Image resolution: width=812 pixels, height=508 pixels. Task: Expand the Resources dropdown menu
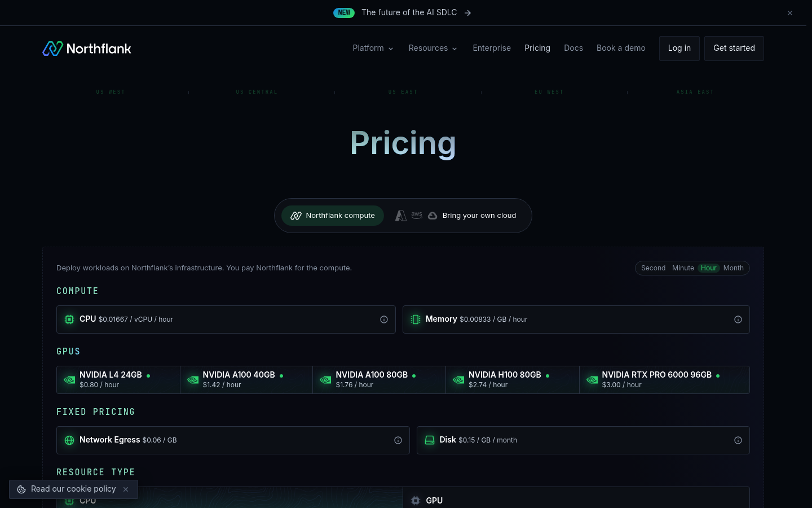tap(433, 49)
